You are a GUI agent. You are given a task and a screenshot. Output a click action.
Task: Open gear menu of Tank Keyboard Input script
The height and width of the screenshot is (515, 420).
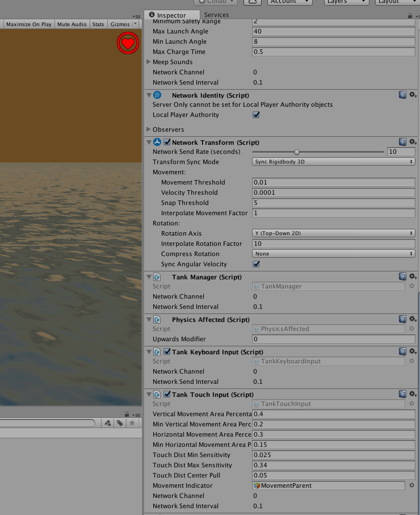coord(413,351)
